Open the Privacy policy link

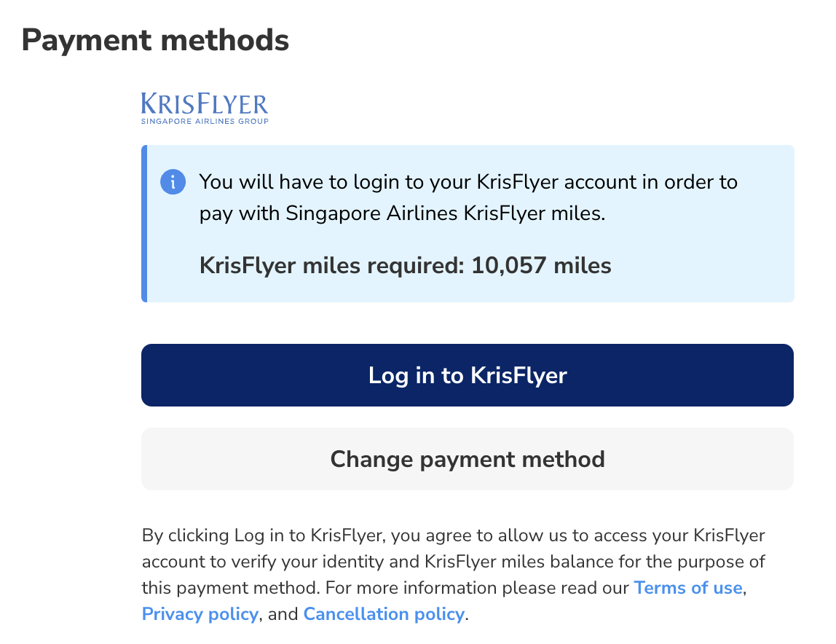(200, 614)
